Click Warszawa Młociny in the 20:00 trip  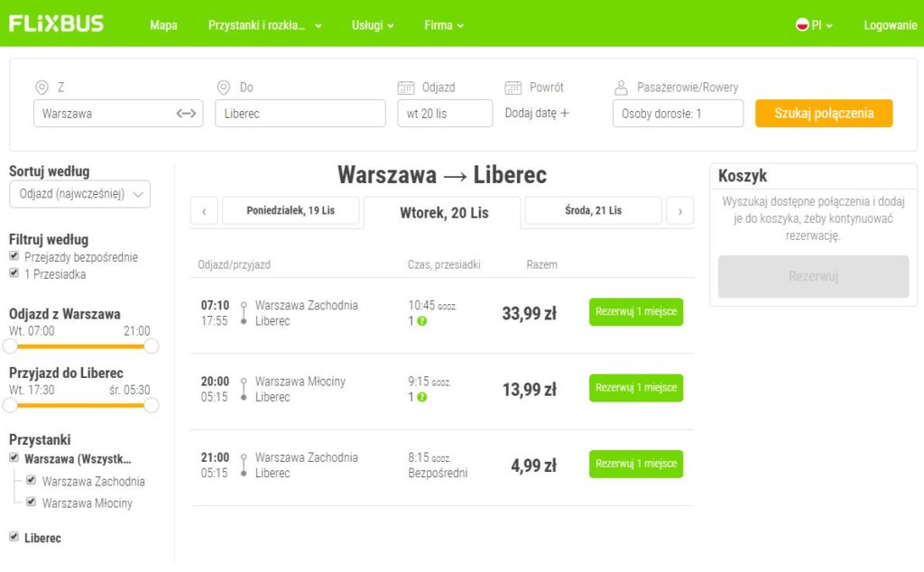coord(300,381)
